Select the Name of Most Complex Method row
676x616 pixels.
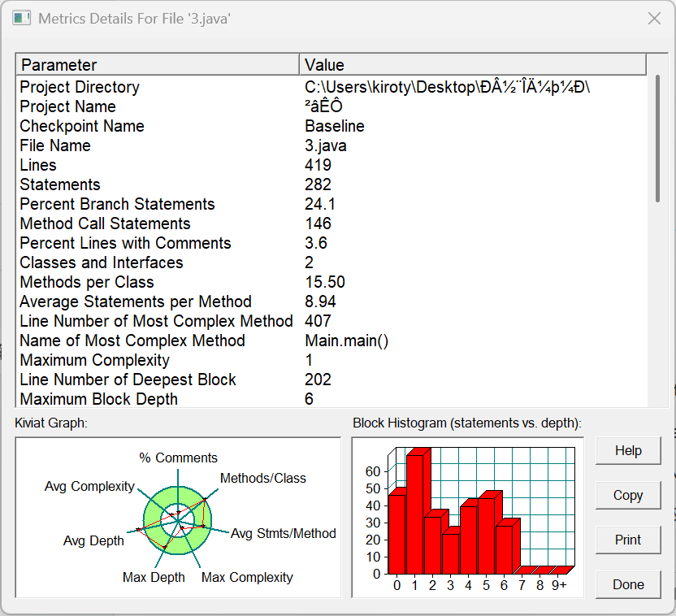[x=331, y=341]
